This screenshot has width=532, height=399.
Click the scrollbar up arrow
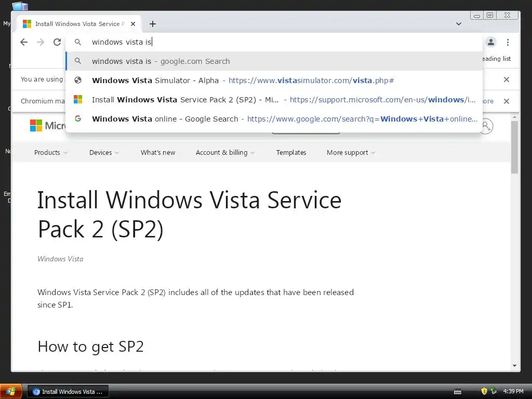[x=514, y=117]
